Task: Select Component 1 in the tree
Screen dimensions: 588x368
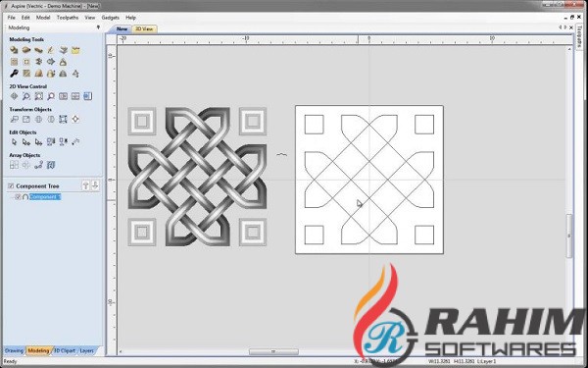Action: (x=45, y=197)
